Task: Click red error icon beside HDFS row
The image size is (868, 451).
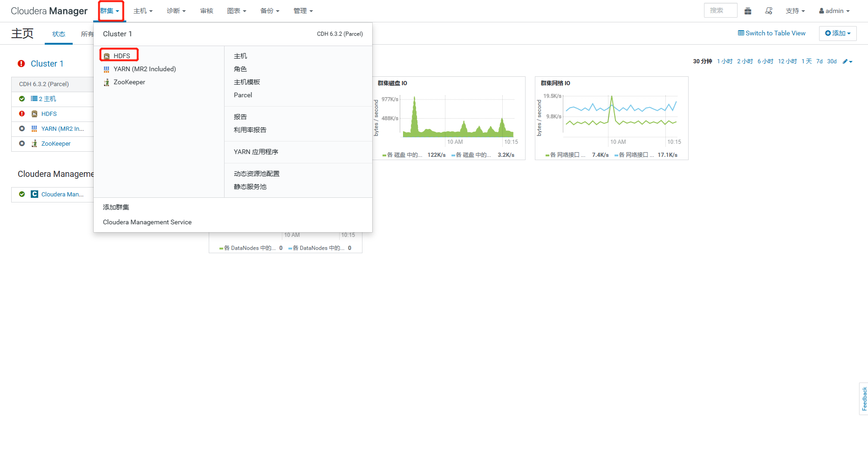Action: 22,114
